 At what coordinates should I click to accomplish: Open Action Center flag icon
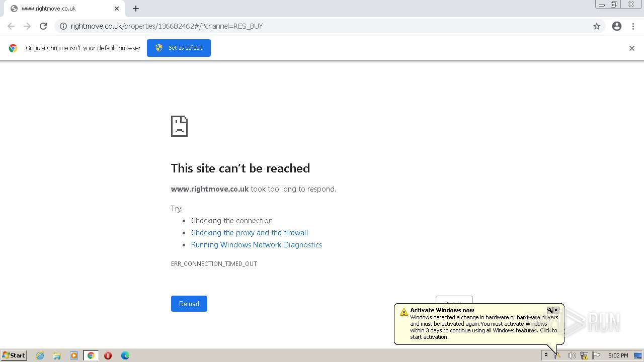[x=597, y=355]
